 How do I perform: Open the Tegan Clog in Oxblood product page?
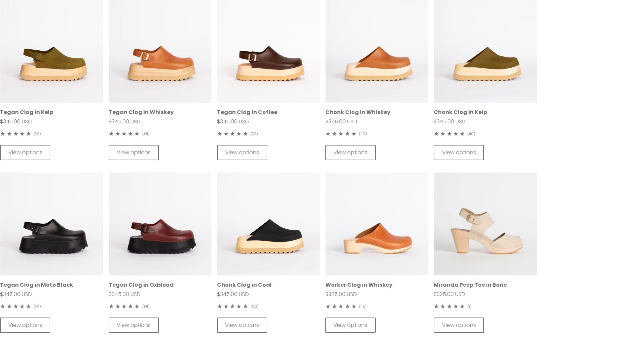pos(141,285)
